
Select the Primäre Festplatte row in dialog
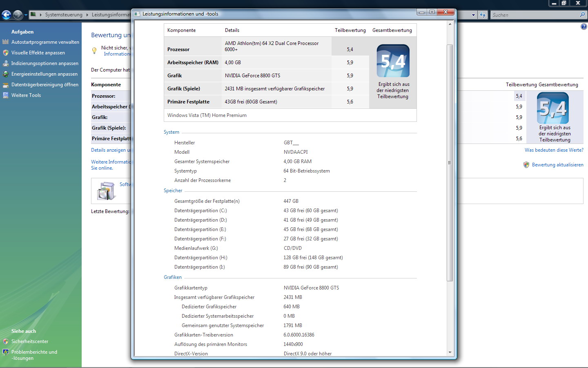(x=266, y=102)
